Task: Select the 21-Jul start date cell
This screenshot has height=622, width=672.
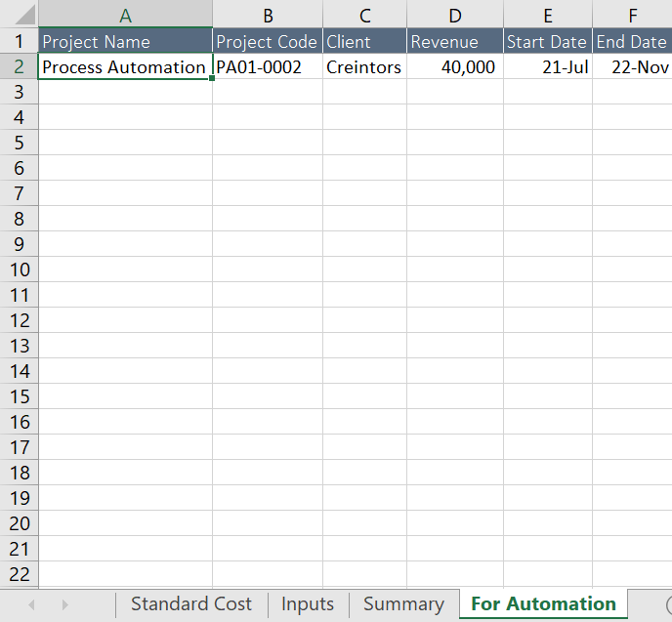Action: point(548,66)
